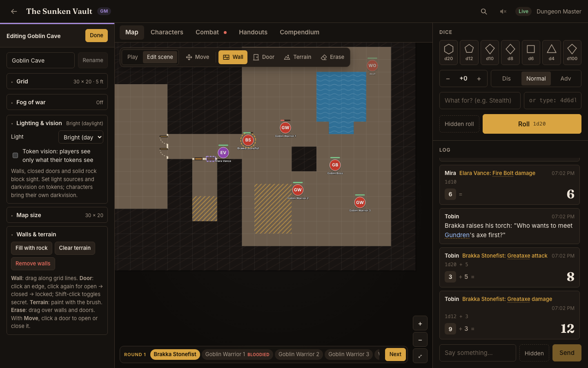Pick the d12 die
The width and height of the screenshot is (588, 368).
click(x=469, y=52)
